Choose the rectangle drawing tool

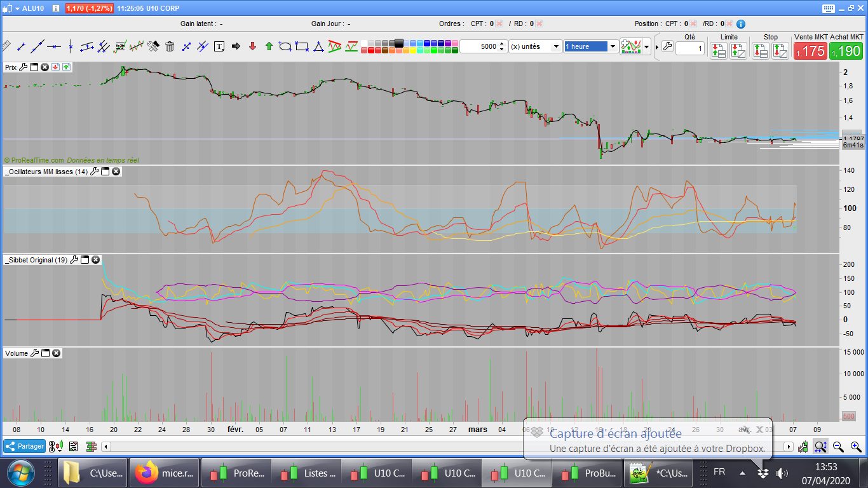(302, 46)
